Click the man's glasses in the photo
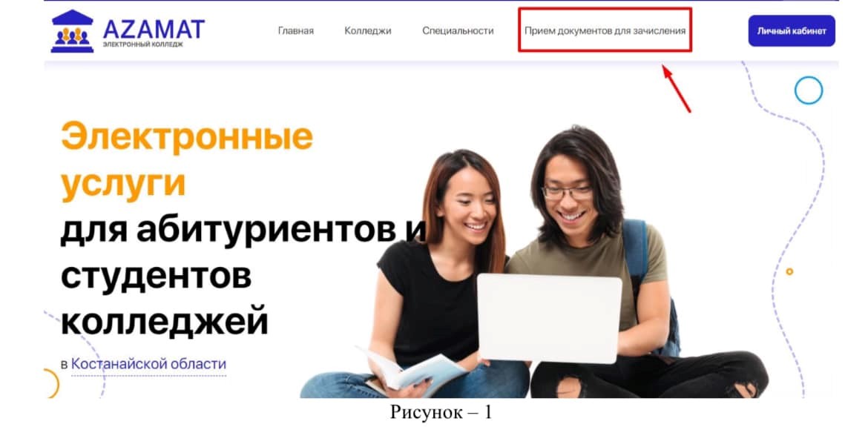The image size is (868, 427). coord(568,192)
